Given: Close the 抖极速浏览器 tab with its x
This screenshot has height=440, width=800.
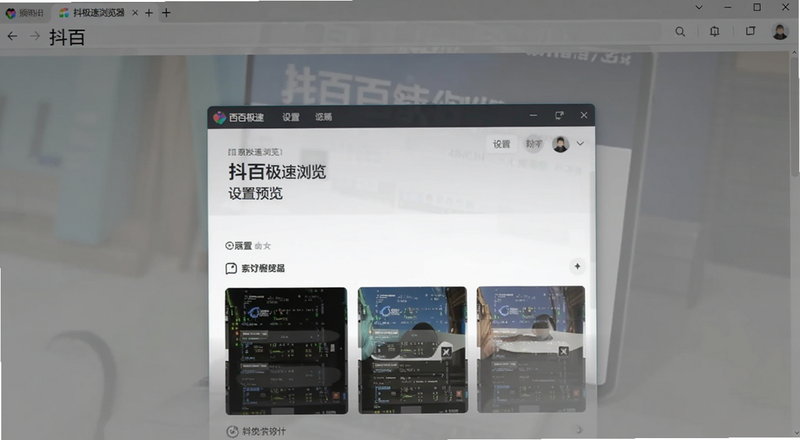Looking at the screenshot, I should pos(135,13).
